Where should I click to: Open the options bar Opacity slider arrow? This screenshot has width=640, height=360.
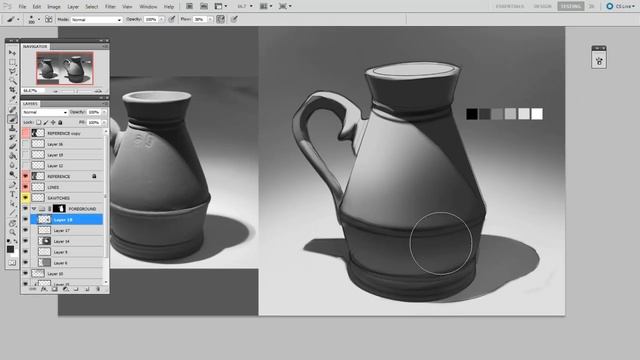[x=161, y=19]
